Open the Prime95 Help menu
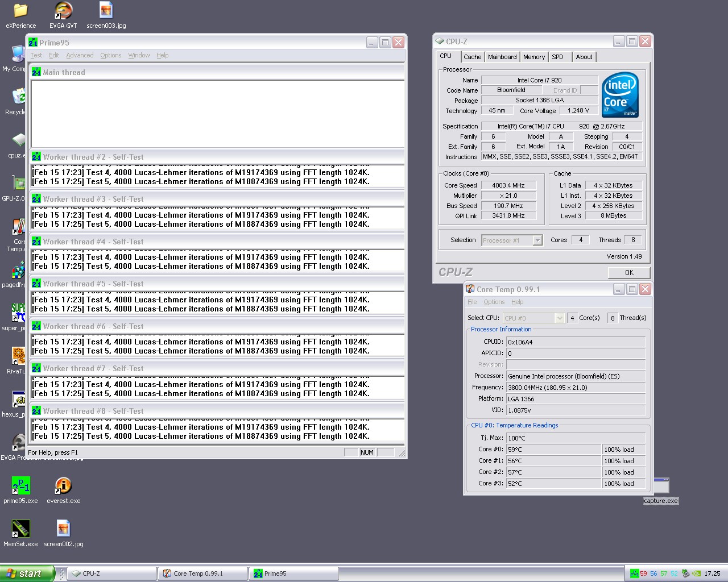Screen dimensions: 728x582 [x=162, y=55]
